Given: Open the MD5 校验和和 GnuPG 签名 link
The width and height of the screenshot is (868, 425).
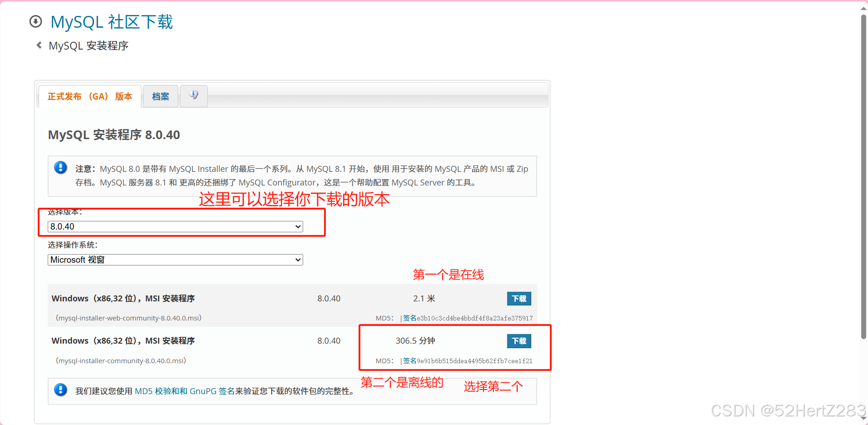Looking at the screenshot, I should 185,391.
